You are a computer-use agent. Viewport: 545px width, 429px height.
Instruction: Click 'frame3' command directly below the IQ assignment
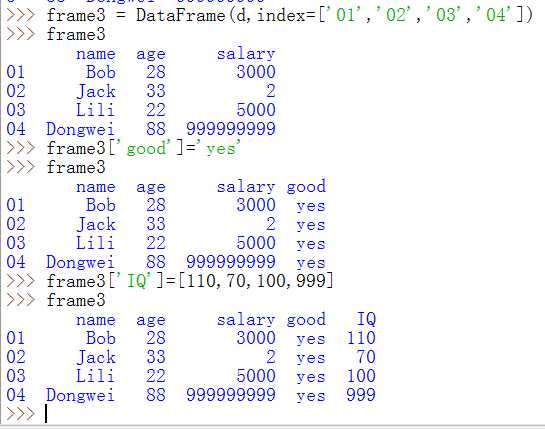tap(76, 300)
